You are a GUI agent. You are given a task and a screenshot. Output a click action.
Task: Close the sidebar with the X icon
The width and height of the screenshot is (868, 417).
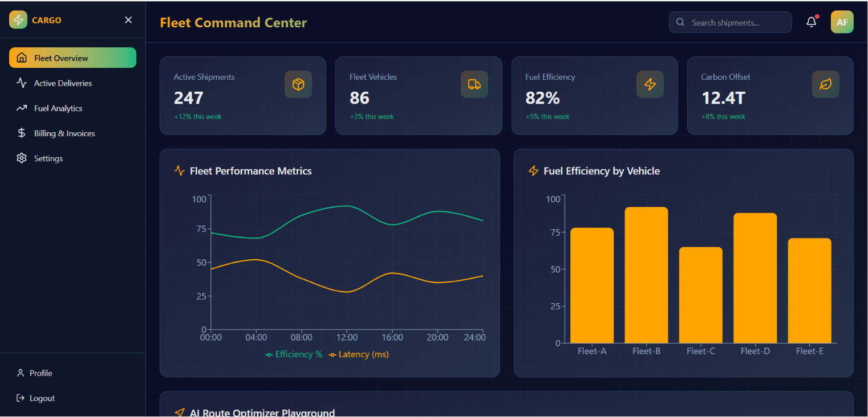coord(128,20)
